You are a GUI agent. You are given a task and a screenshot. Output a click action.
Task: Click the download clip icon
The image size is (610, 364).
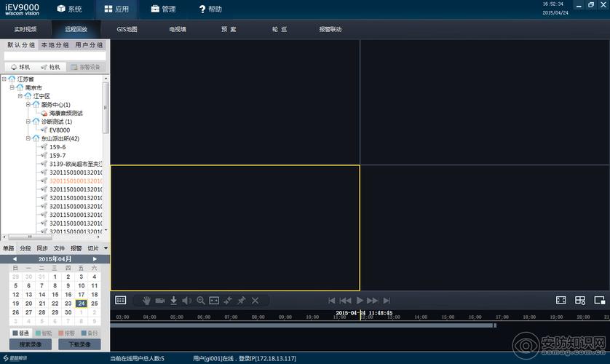pos(173,300)
